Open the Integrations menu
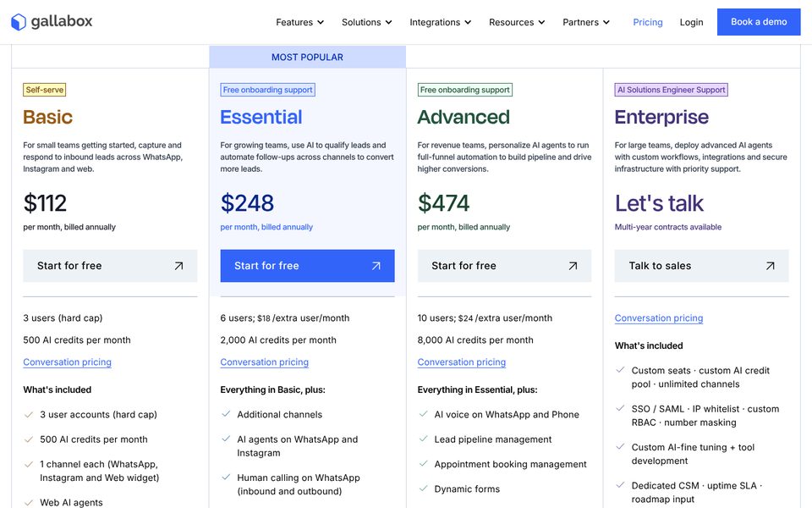This screenshot has height=508, width=812. click(440, 22)
